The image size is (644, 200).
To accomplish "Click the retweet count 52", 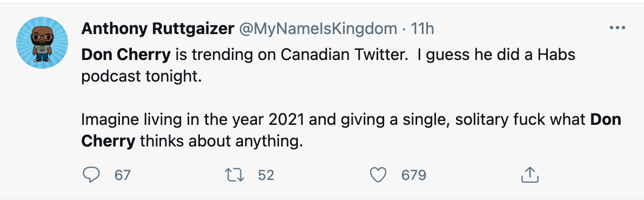I will pos(266,176).
